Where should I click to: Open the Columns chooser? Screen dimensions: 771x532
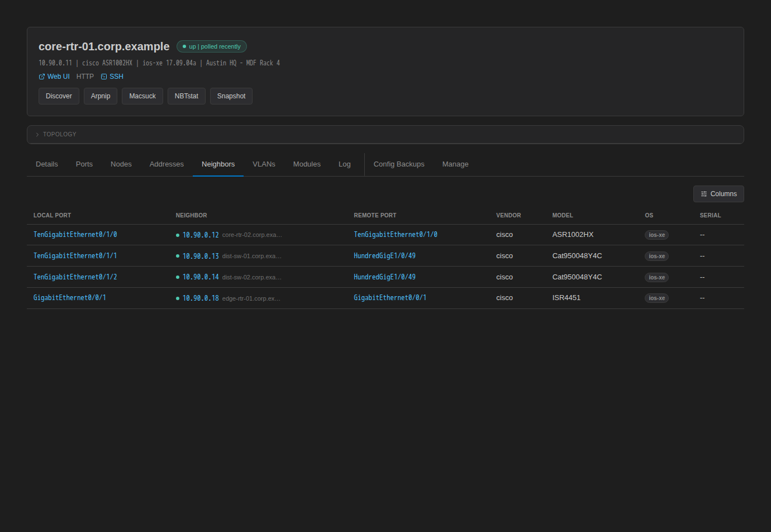coord(718,194)
